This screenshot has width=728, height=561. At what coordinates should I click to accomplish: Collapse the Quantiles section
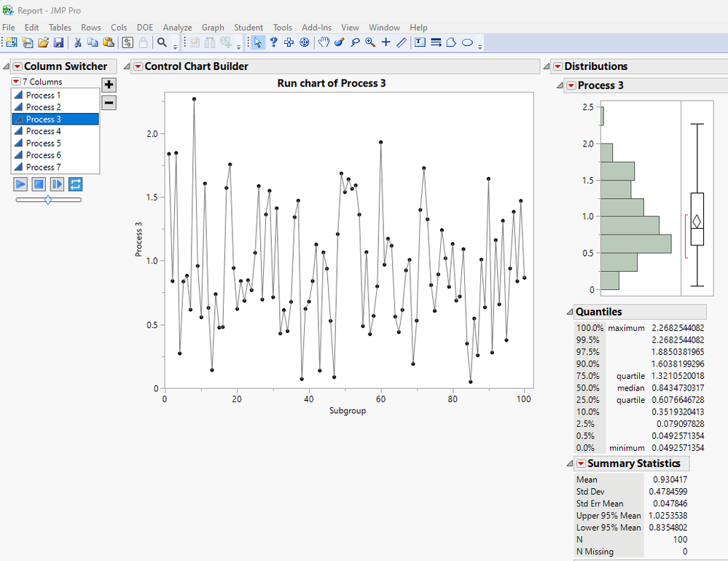(569, 312)
